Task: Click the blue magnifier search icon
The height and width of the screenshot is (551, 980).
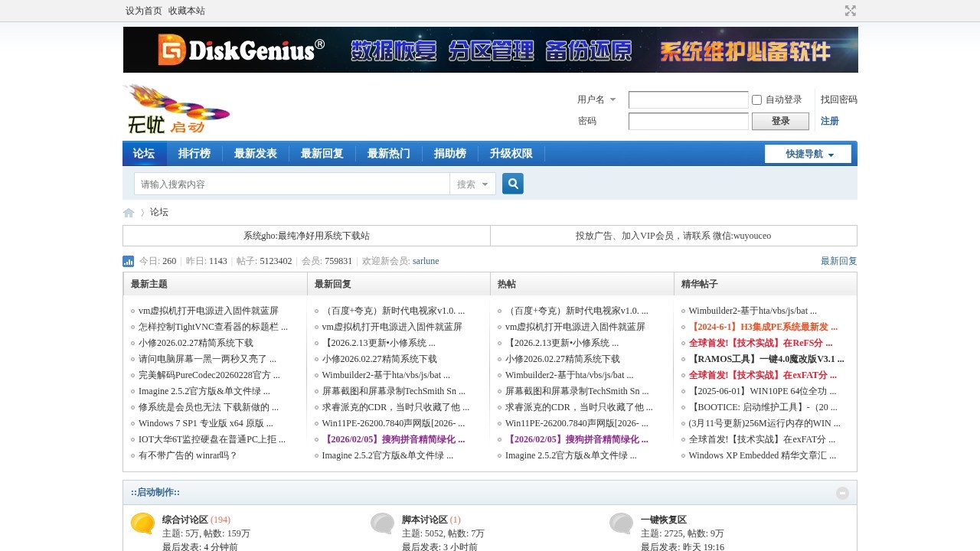Action: pyautogui.click(x=513, y=184)
